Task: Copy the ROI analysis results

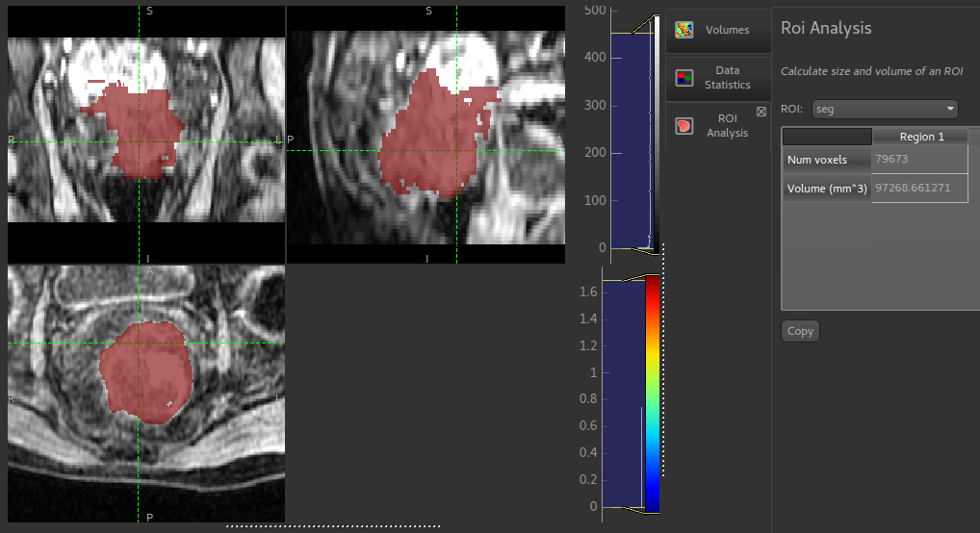Action: point(800,331)
